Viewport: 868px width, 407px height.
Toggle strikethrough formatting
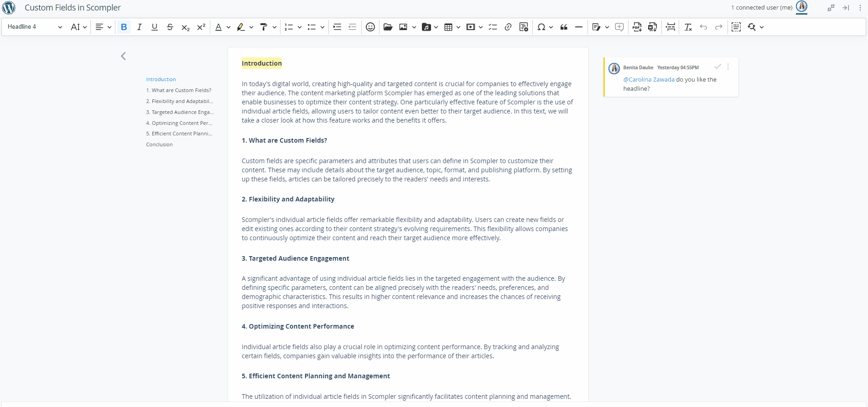[x=170, y=27]
